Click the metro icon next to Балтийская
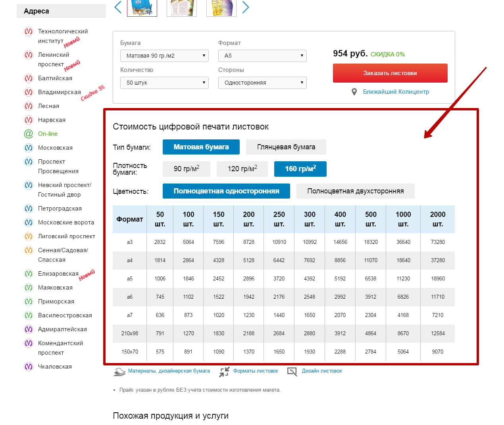 click(29, 78)
